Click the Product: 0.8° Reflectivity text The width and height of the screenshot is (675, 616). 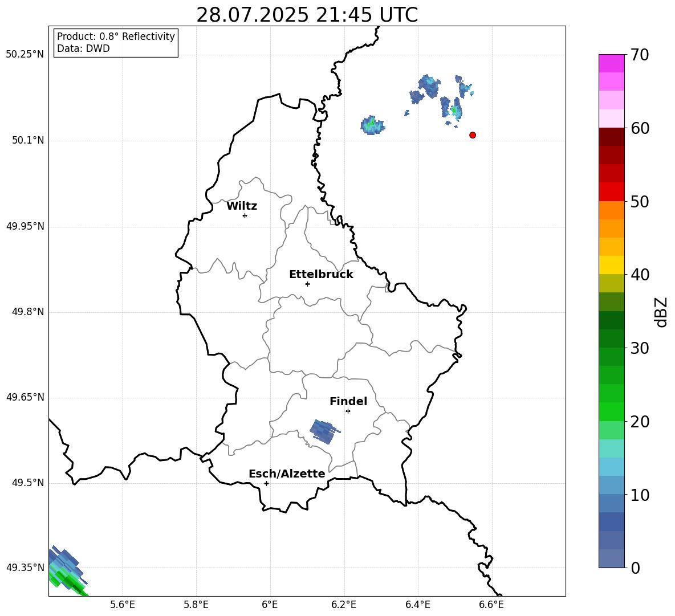coord(116,36)
